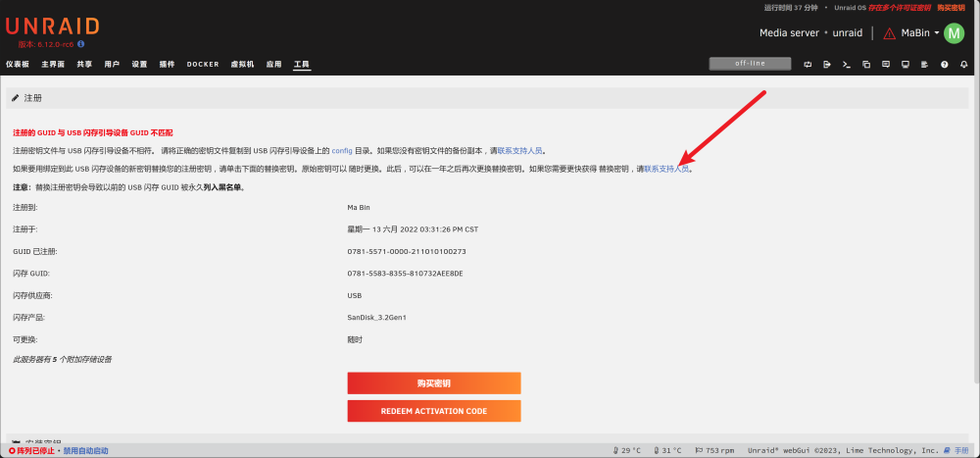This screenshot has width=980, height=458.
Task: Click the red 存在多个许可证密钥 warning text
Action: click(899, 8)
